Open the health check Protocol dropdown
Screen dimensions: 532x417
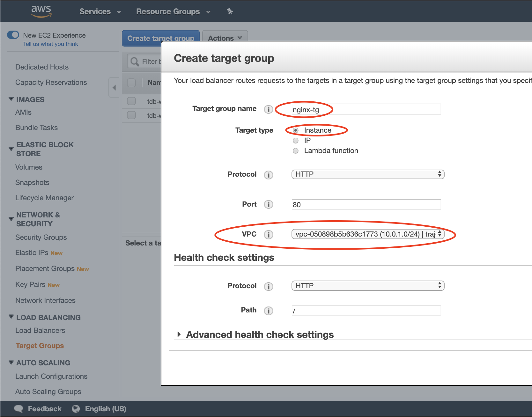(368, 286)
